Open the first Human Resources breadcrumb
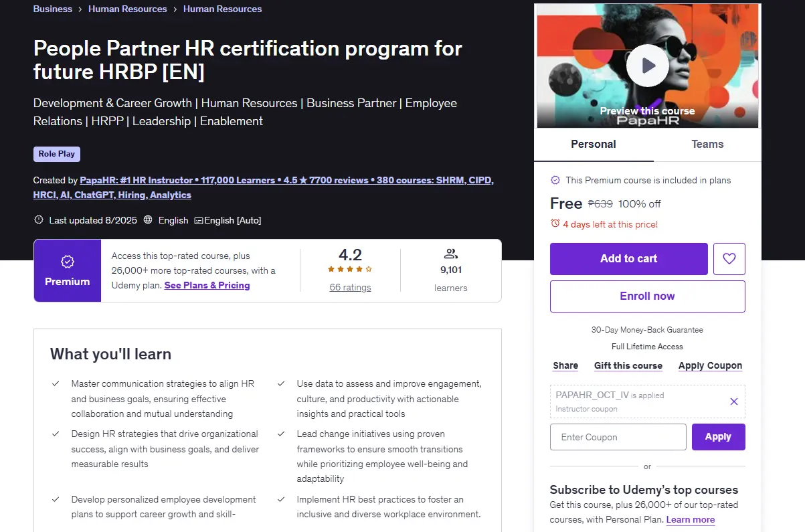 point(128,9)
